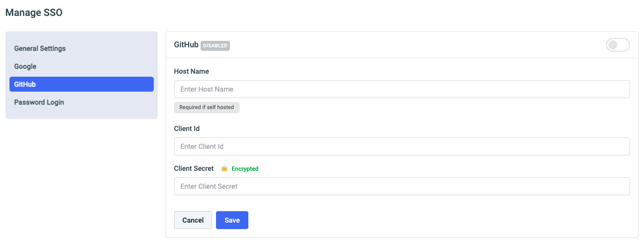Focus the Enter Host Name field

[x=402, y=89]
